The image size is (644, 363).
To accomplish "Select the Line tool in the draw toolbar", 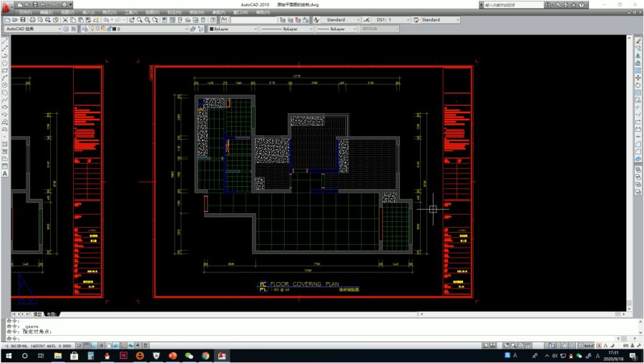I will coord(5,41).
